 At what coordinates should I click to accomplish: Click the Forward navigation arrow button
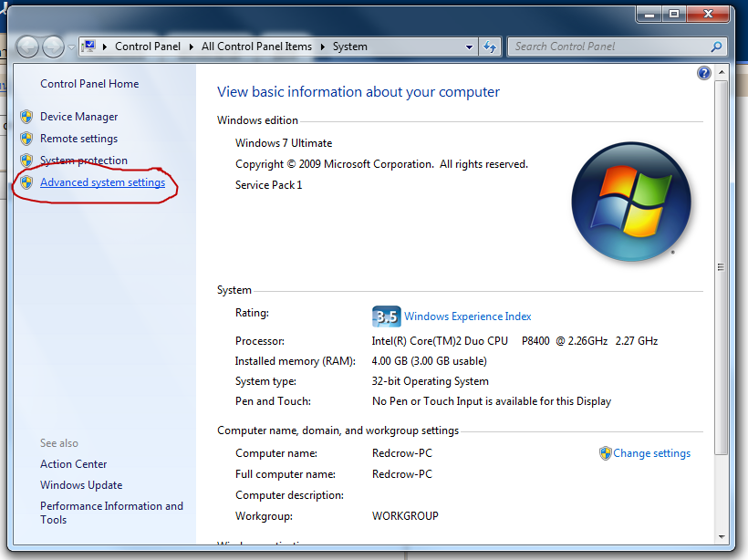coord(53,47)
